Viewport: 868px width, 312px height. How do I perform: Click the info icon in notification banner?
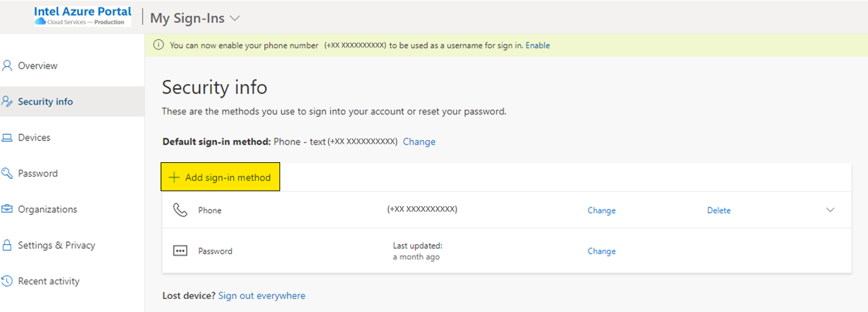pos(159,45)
